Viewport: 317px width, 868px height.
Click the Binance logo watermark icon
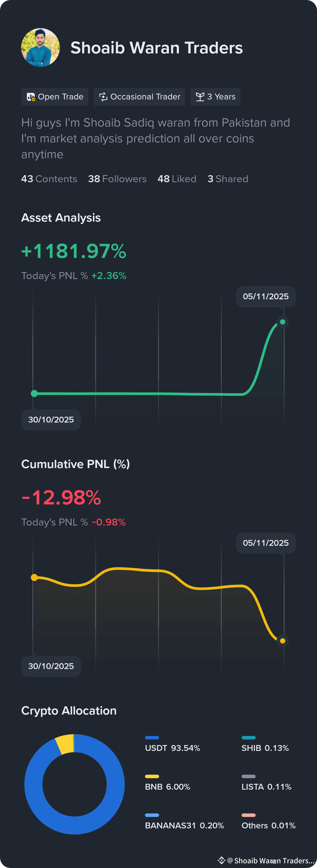221,860
